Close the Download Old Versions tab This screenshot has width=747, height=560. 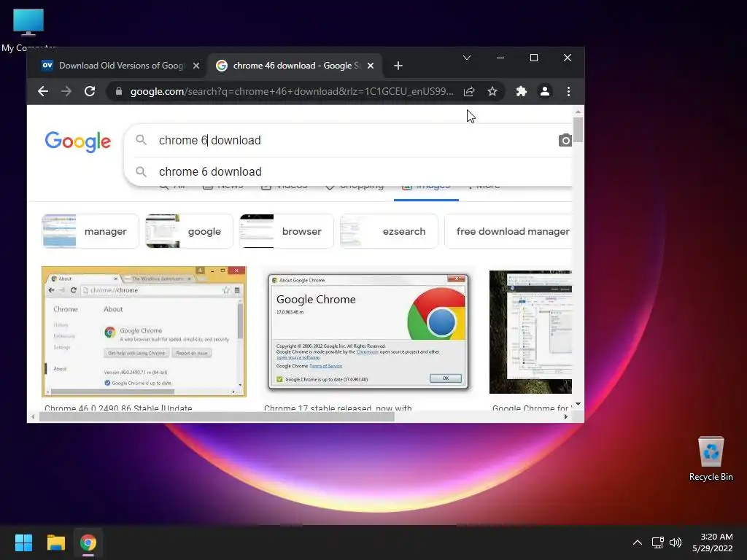click(x=196, y=66)
